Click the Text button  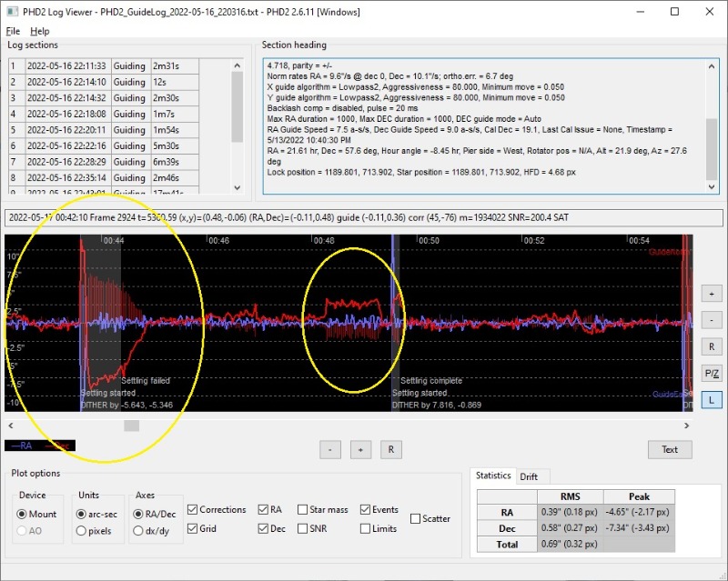670,449
